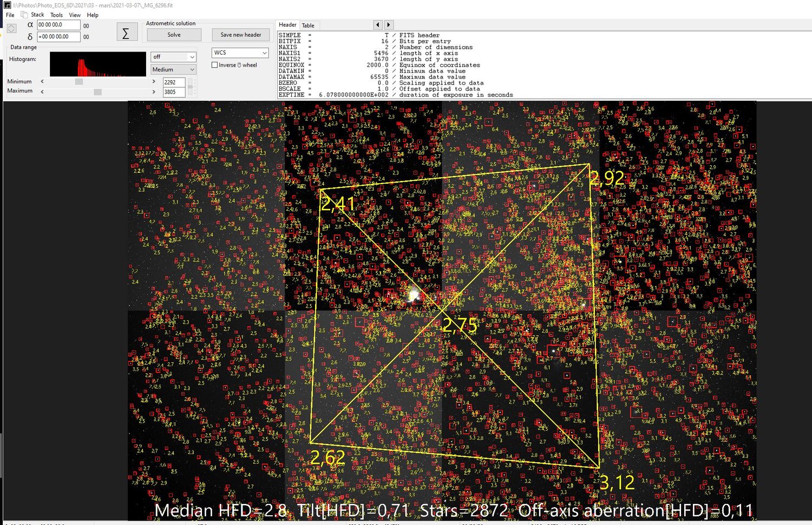Click the previous header arrow button

pyautogui.click(x=378, y=25)
